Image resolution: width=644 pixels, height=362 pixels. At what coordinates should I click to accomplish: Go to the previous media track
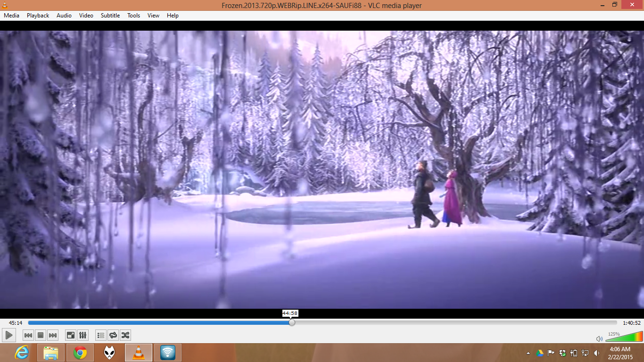click(28, 335)
